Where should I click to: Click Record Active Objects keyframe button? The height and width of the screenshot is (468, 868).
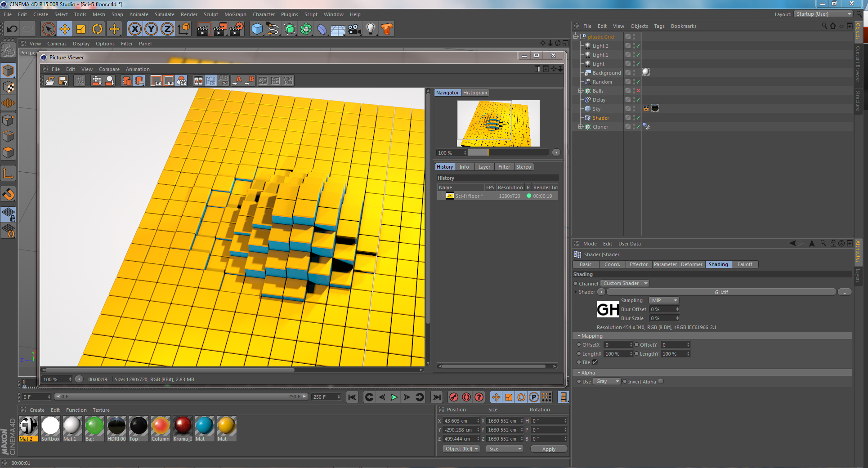pos(454,397)
